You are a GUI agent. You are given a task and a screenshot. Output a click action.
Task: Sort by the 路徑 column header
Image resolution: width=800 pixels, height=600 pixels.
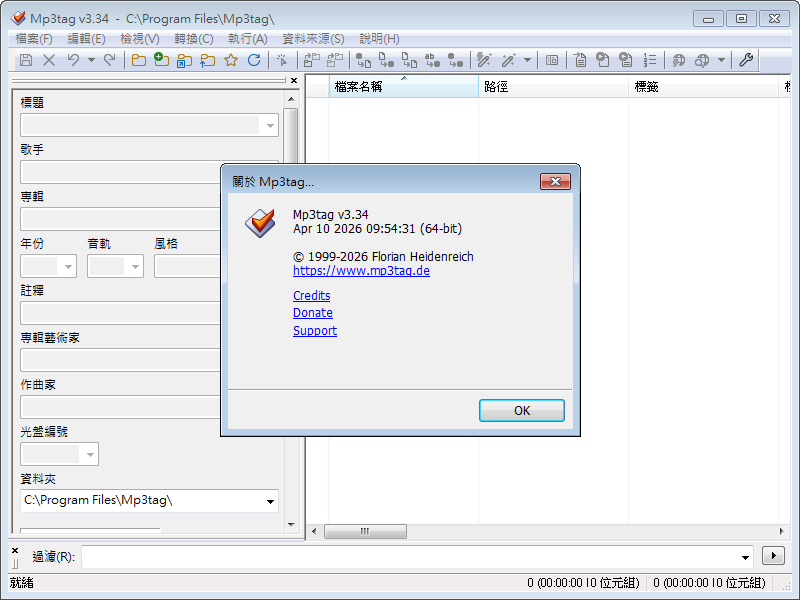(x=553, y=86)
